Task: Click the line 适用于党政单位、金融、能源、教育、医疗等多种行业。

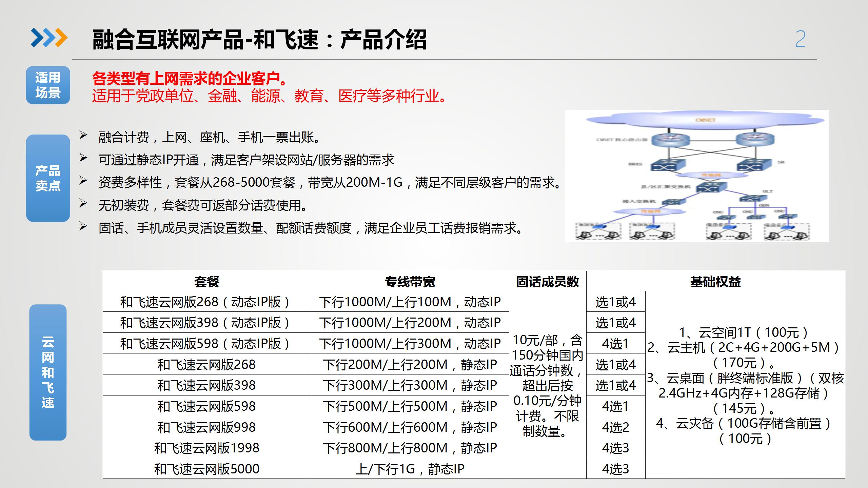Action: tap(269, 96)
